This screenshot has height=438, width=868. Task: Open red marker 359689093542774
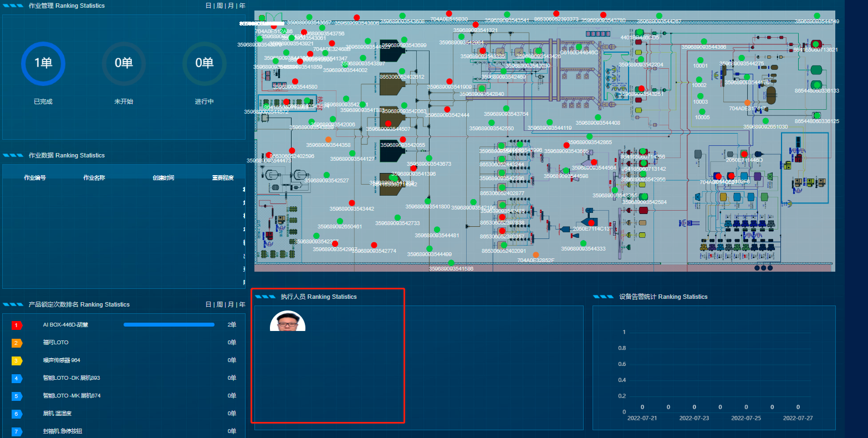pos(374,245)
